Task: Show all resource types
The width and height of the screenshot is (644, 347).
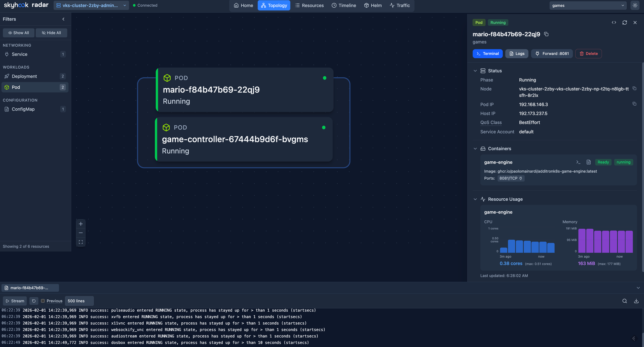Action: pyautogui.click(x=18, y=33)
